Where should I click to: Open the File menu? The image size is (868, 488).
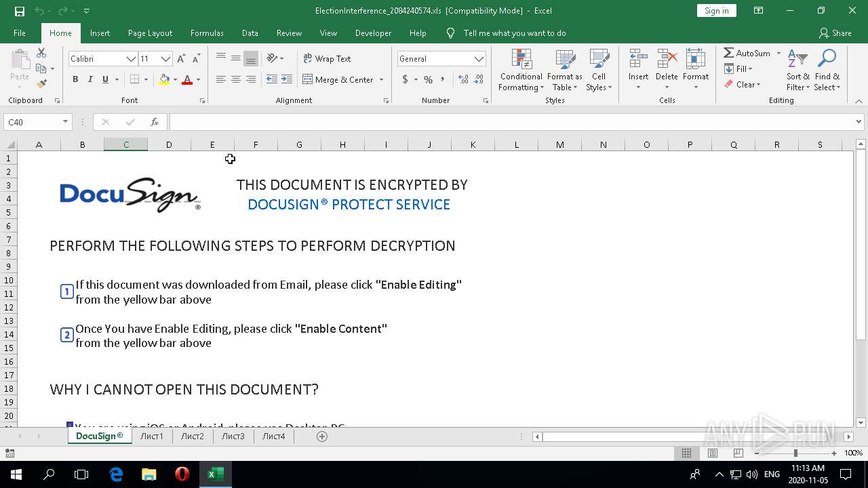coord(20,33)
